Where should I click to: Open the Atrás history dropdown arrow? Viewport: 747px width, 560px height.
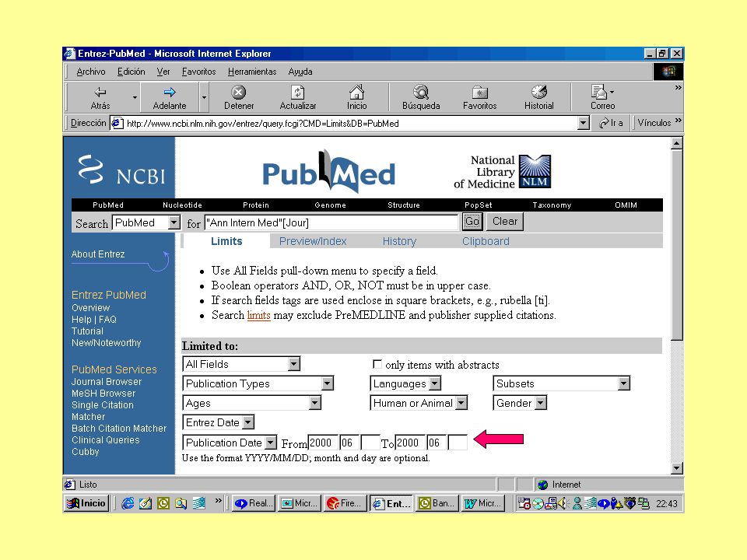tap(135, 98)
